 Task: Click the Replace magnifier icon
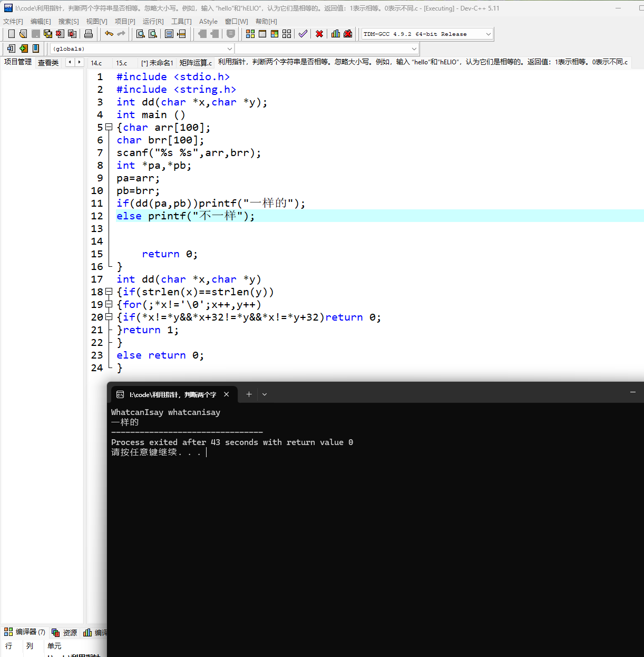point(153,34)
